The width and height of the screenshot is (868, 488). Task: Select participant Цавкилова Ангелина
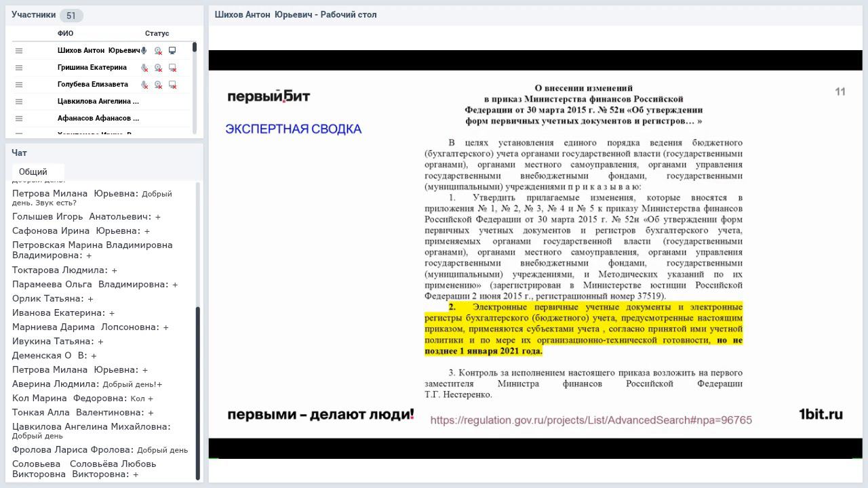click(x=98, y=102)
